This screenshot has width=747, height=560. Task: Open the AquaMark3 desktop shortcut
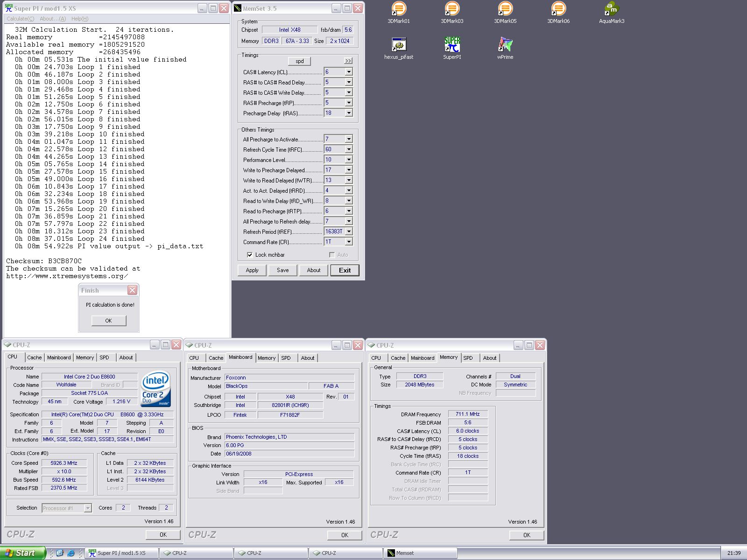pyautogui.click(x=612, y=13)
